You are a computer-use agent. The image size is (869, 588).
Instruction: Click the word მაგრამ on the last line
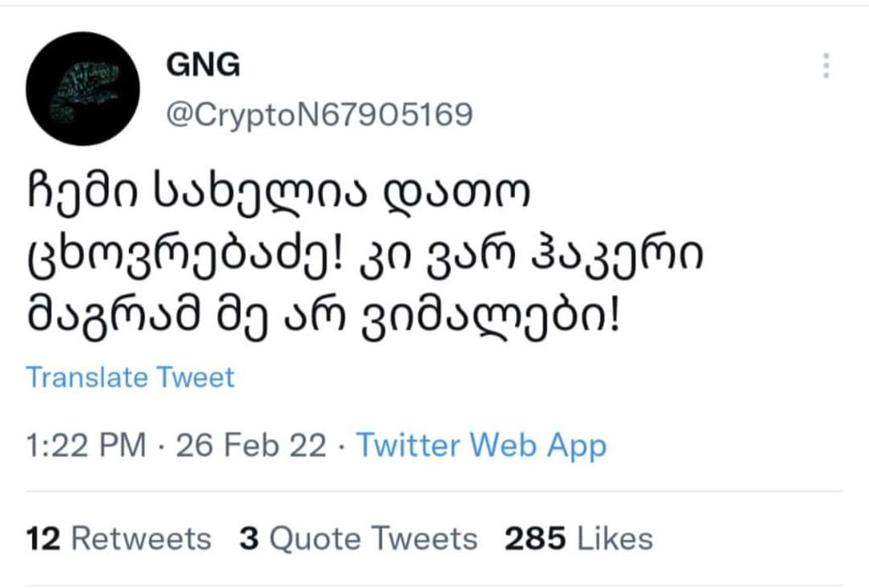pyautogui.click(x=114, y=320)
